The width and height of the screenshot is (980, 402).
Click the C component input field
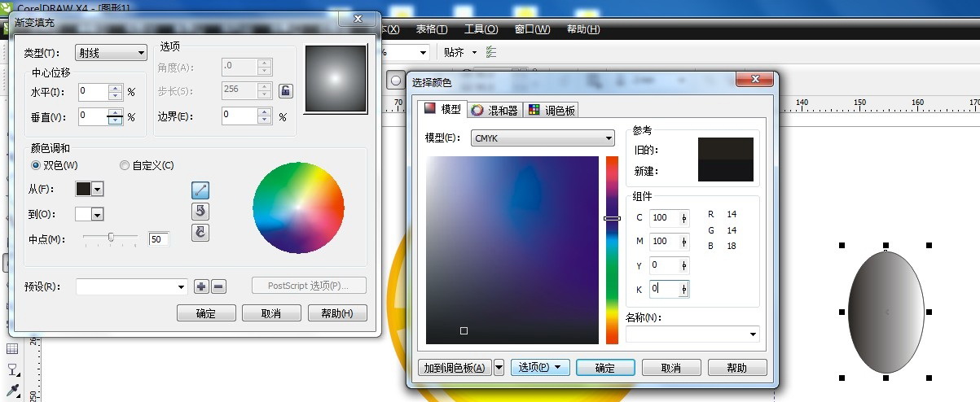[665, 217]
